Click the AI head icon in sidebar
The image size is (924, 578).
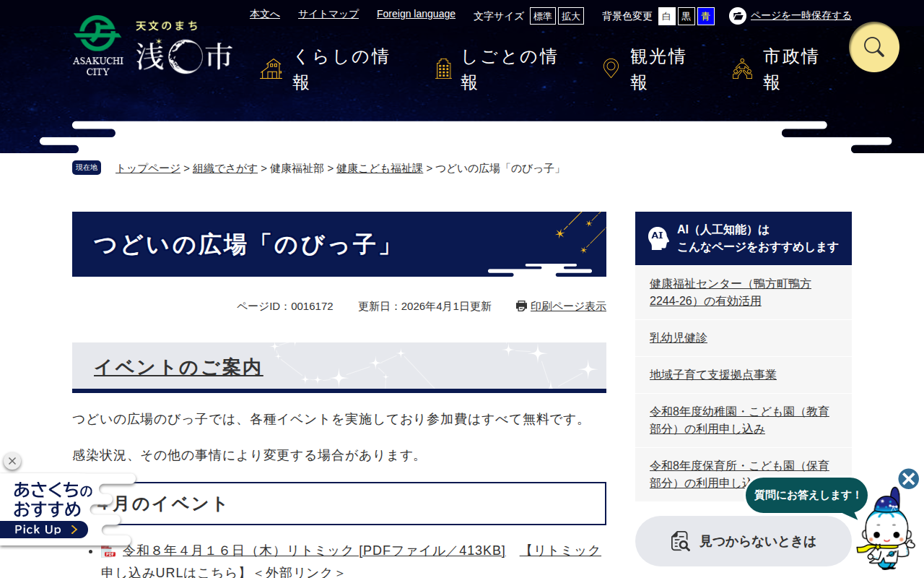coord(658,238)
